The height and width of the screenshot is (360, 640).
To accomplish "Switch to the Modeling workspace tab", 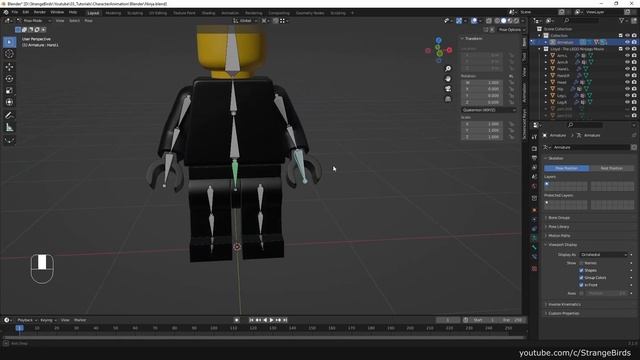I will pos(113,13).
